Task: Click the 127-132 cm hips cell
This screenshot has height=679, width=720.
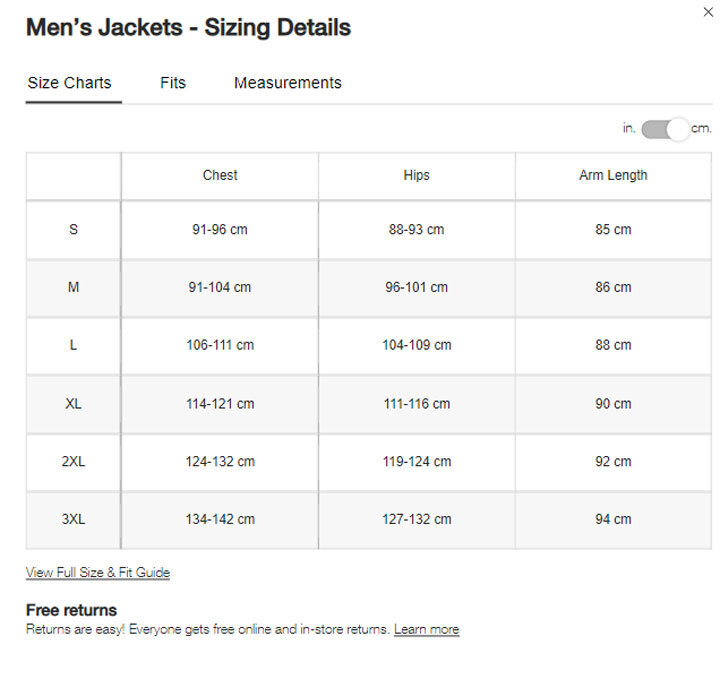Action: click(417, 520)
